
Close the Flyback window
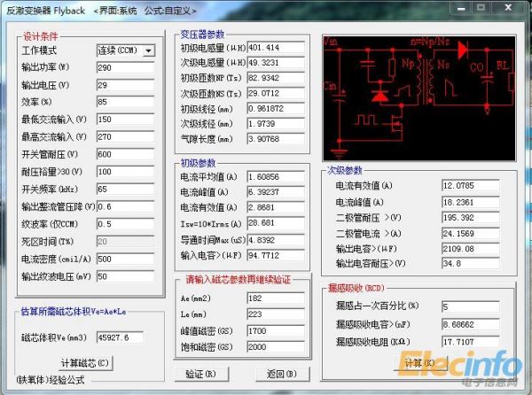pos(508,7)
